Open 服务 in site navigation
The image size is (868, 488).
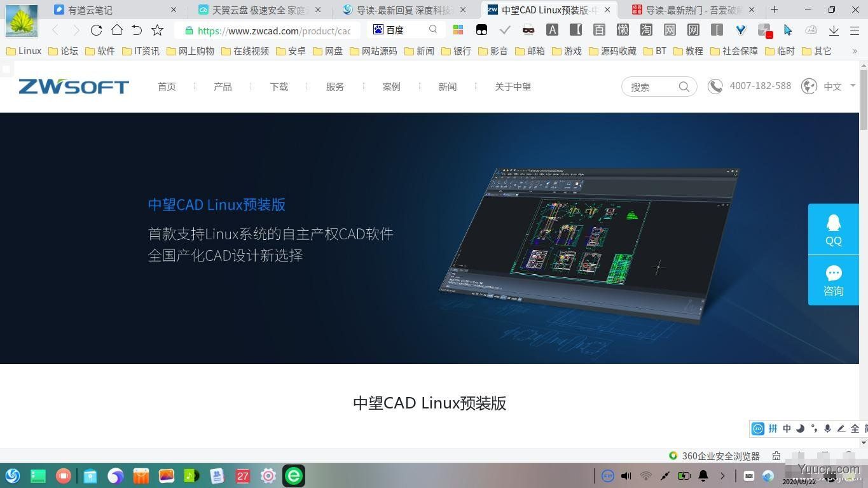(334, 87)
